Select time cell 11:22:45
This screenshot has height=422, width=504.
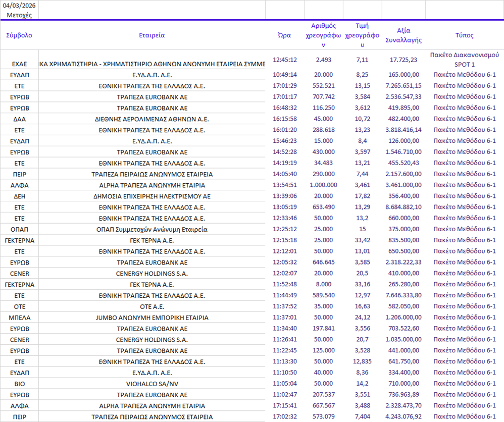(x=285, y=350)
